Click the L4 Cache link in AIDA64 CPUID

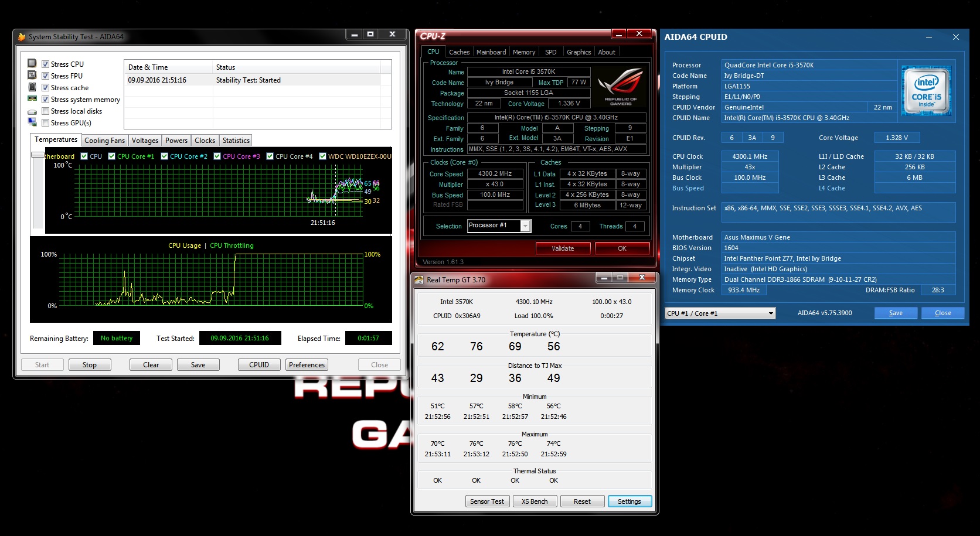(832, 188)
